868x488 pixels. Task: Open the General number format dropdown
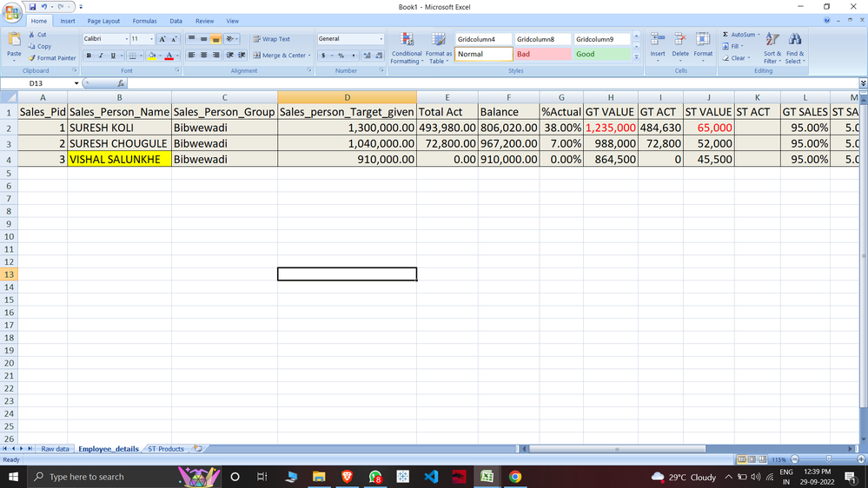click(381, 39)
